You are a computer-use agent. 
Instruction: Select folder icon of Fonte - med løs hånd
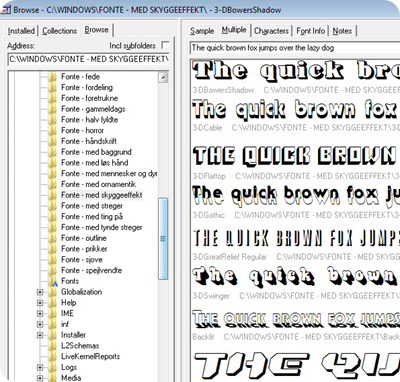(52, 163)
